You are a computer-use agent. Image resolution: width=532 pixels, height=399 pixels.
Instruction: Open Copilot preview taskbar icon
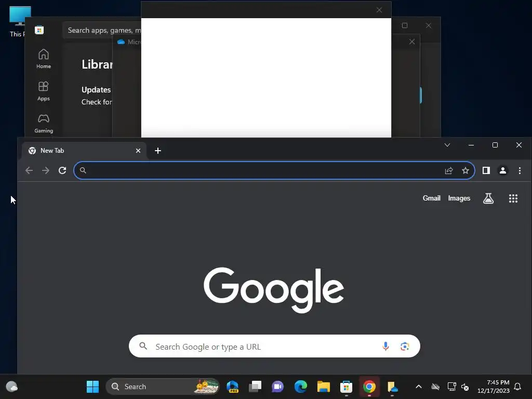click(232, 387)
